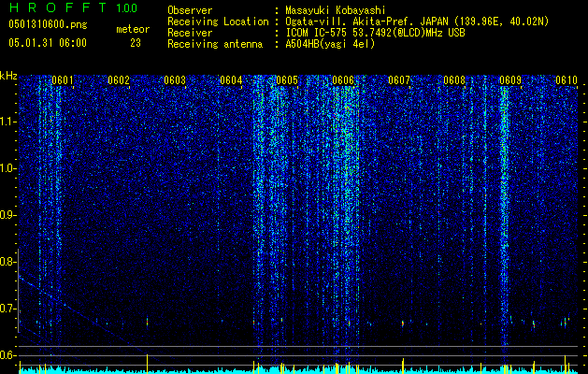The width and height of the screenshot is (588, 374).
Task: Click the HROFFT 1.0.0 title text
Action: click(73, 7)
